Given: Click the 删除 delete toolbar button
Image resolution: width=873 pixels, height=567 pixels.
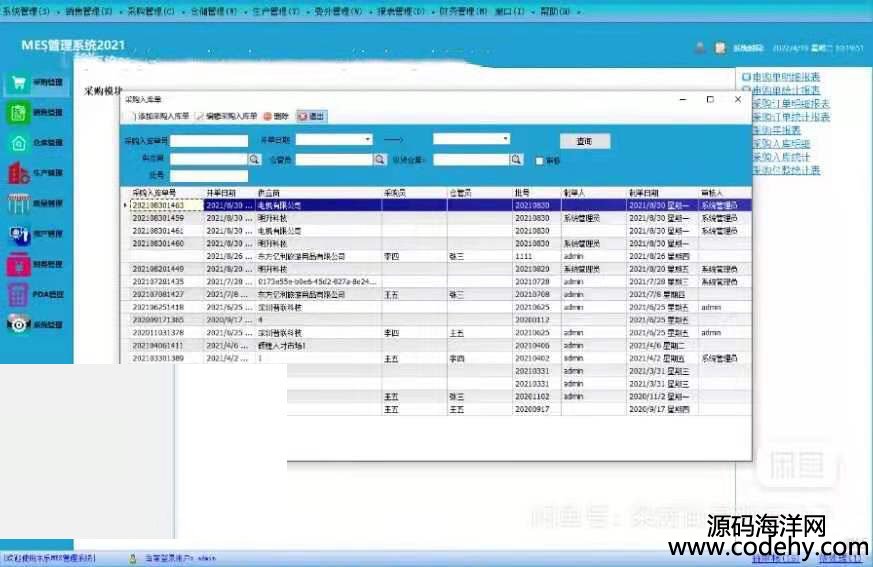Looking at the screenshot, I should [x=275, y=117].
